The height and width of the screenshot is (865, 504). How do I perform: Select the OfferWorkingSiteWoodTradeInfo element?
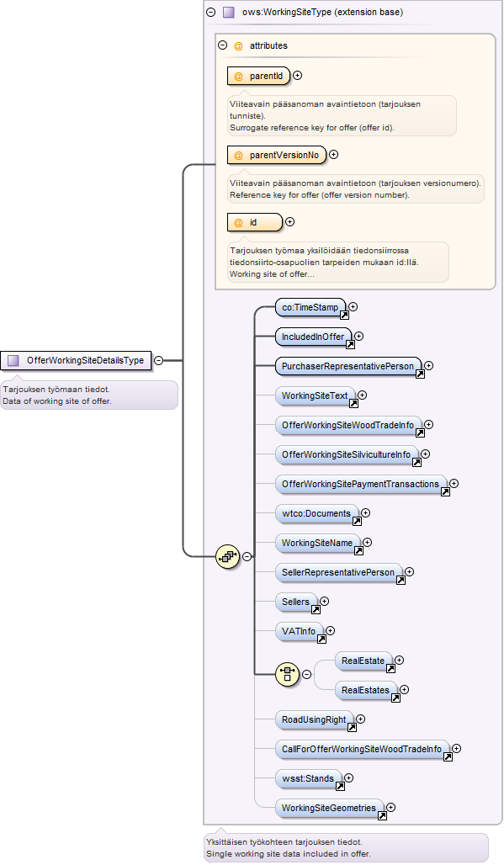[x=348, y=425]
